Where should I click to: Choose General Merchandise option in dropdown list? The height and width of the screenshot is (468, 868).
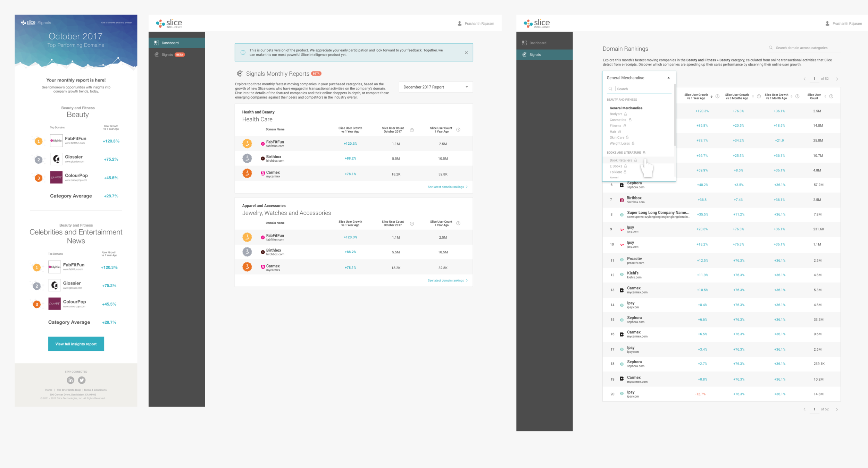coord(626,108)
